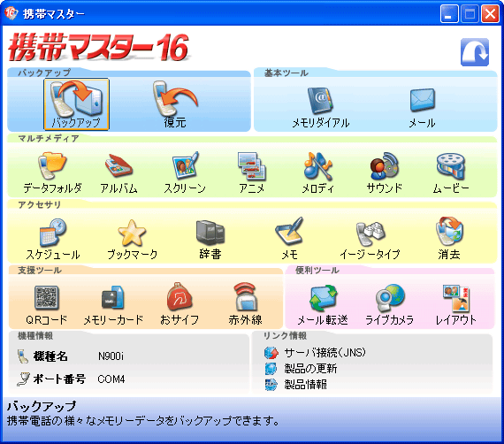Open the スクリーン editor
Viewport: 504px width, 444px height.
(185, 173)
